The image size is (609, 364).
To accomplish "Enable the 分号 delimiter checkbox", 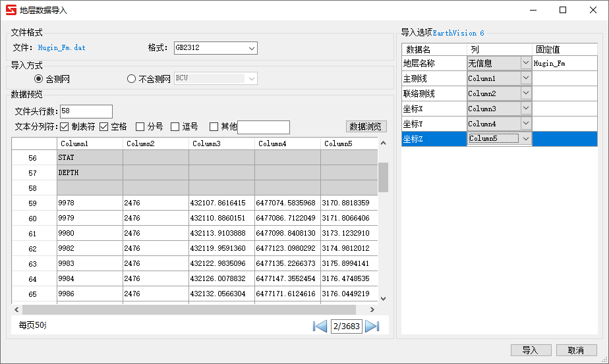I will (x=140, y=126).
